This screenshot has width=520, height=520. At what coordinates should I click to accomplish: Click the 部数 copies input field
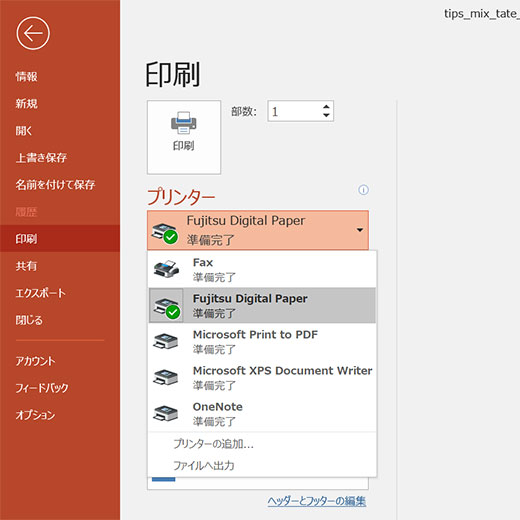click(300, 111)
